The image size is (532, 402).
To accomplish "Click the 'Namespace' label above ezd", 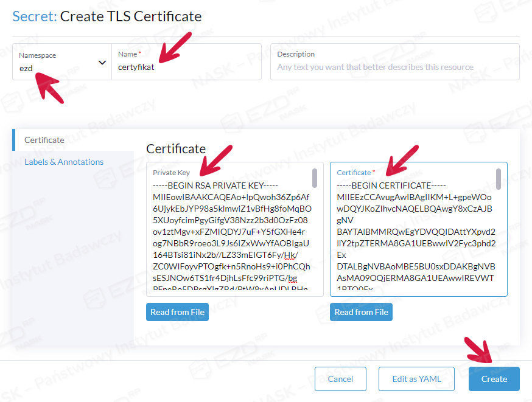I will click(x=37, y=55).
